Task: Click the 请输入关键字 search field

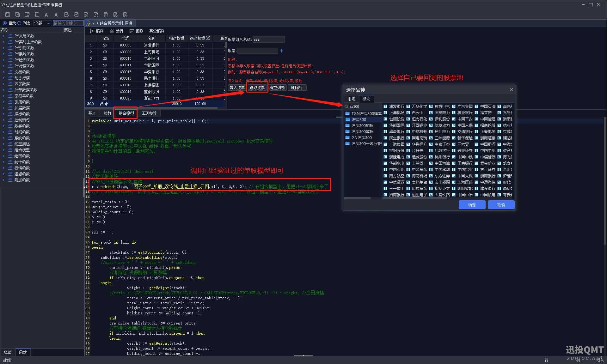Action: point(68,23)
